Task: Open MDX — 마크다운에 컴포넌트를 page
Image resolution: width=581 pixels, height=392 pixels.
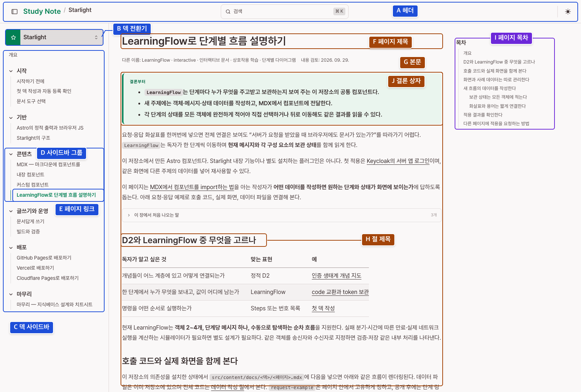Action: 48,164
